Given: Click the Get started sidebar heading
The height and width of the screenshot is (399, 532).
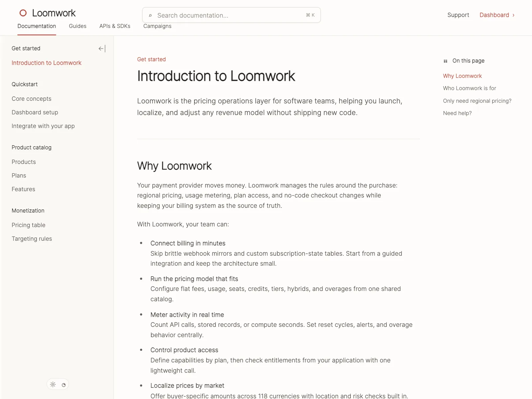Looking at the screenshot, I should point(26,48).
